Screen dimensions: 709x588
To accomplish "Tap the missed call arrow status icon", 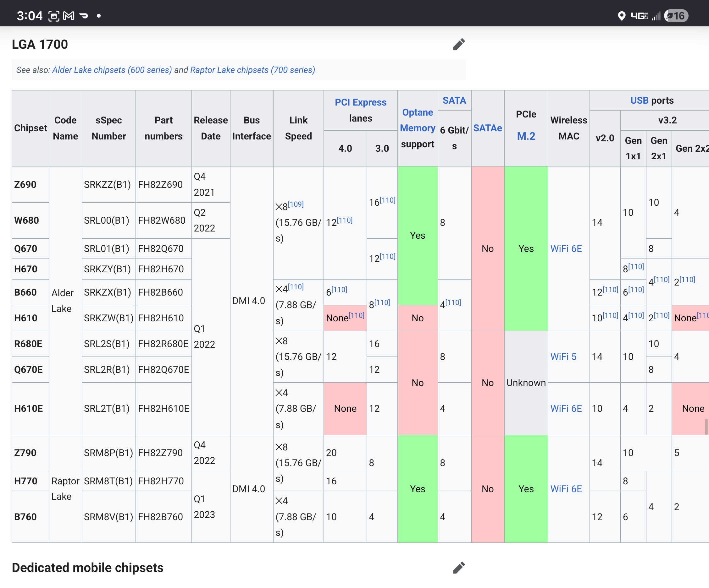I will point(83,15).
